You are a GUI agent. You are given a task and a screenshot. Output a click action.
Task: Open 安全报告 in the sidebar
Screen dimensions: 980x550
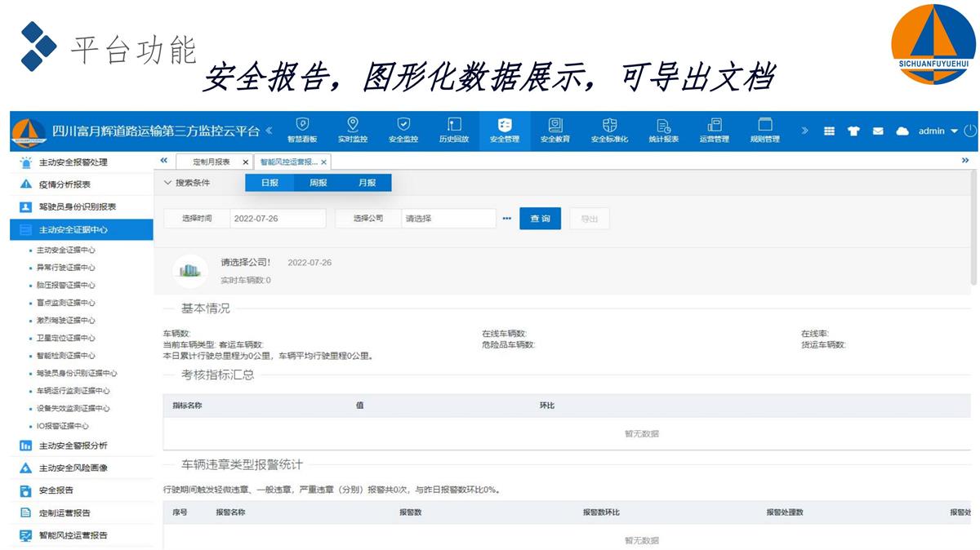(56, 490)
